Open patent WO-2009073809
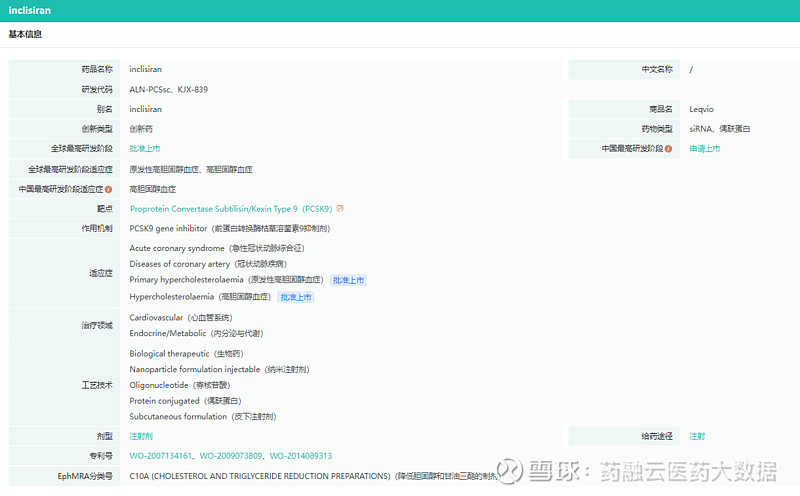 point(231,456)
